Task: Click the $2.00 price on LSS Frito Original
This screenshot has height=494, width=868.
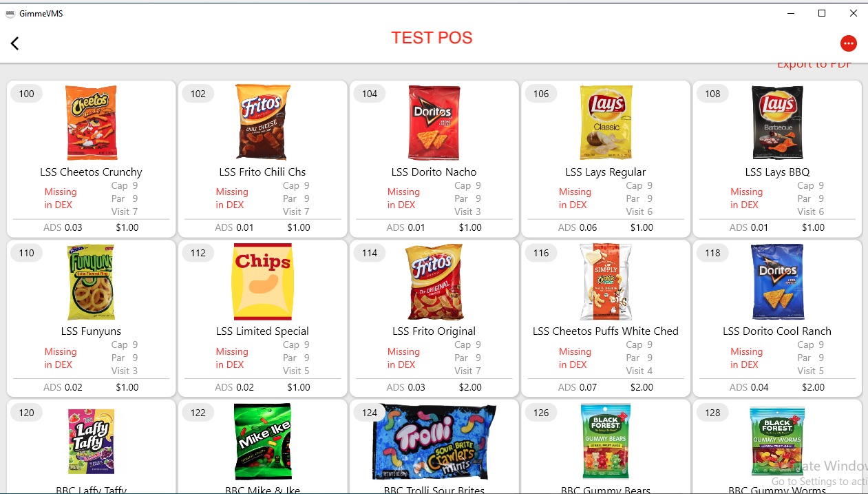Action: point(469,387)
